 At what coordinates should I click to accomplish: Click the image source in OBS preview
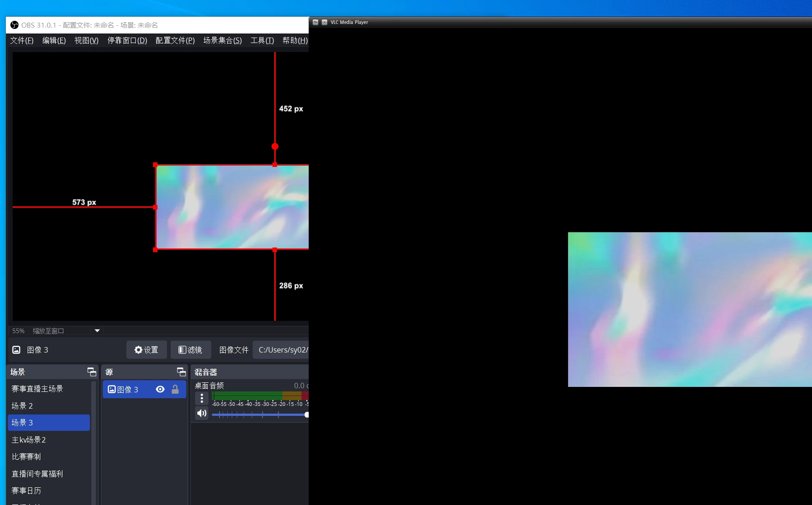[x=232, y=207]
